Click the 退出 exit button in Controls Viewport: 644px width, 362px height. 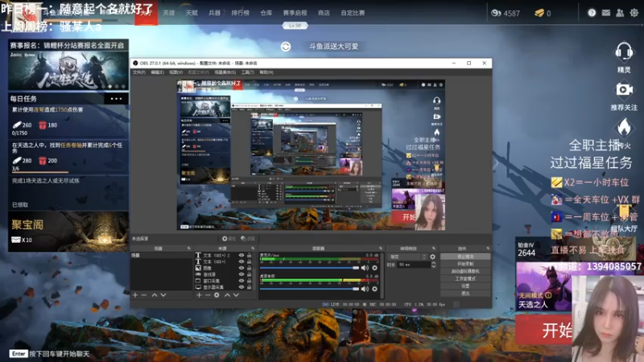tap(465, 294)
